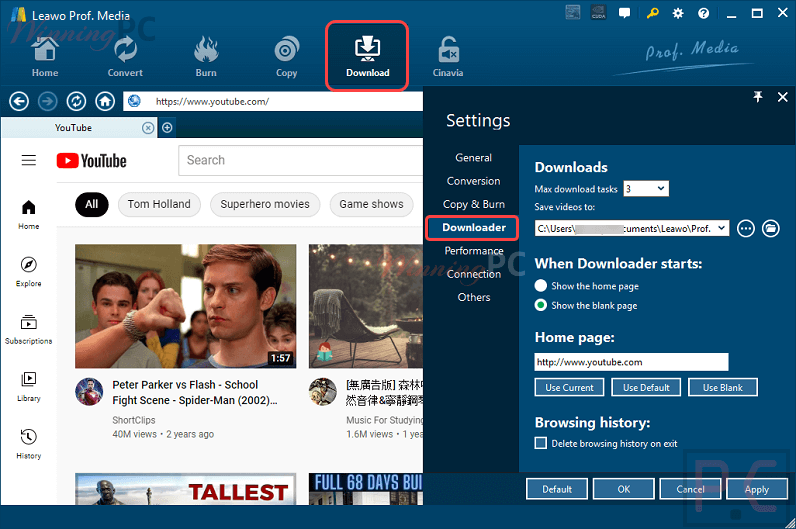Click the Use Blank button

point(722,387)
